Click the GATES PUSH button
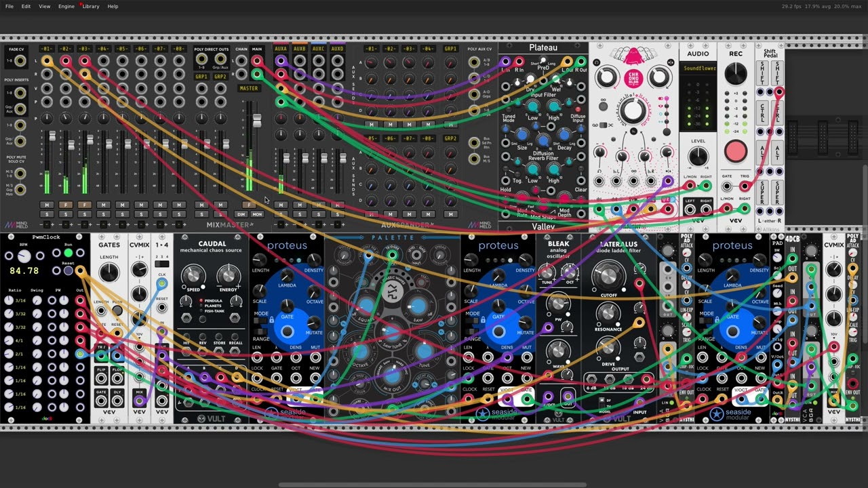 [117, 311]
